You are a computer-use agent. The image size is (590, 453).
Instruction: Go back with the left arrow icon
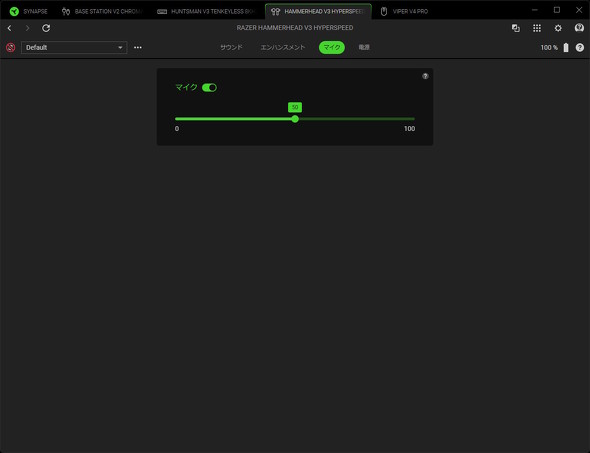click(9, 28)
